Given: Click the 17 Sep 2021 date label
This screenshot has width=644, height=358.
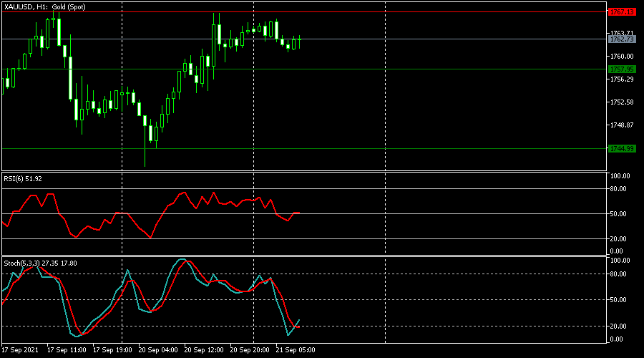Looking at the screenshot, I should (x=20, y=350).
